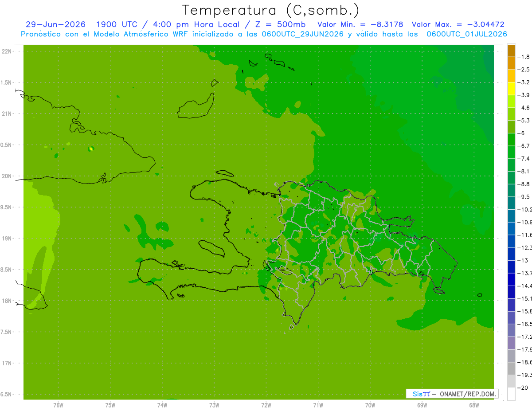Click the blue swatch between -11.6 and -12.3
Viewport: 532px width, 411px height.
click(x=511, y=241)
